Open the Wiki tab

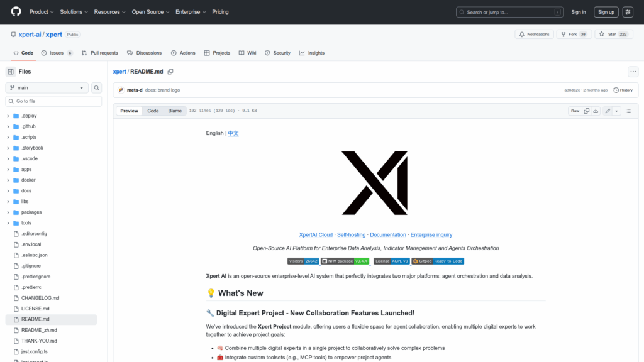(248, 53)
